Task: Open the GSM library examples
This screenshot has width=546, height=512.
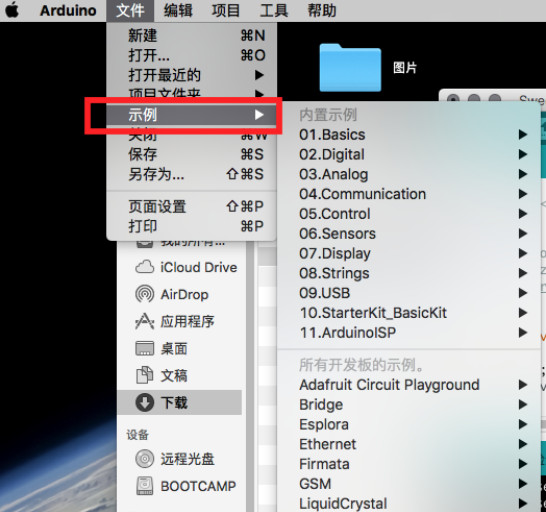Action: tap(408, 484)
